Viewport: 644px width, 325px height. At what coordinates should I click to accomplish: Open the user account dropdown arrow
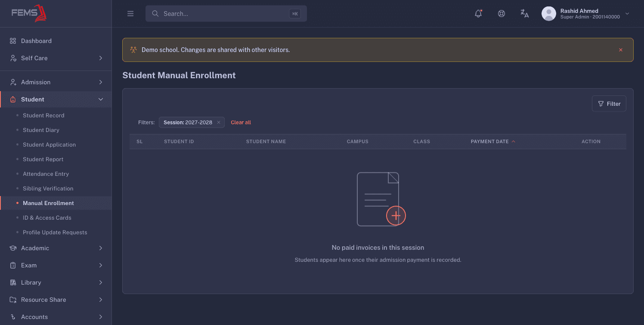pos(627,14)
